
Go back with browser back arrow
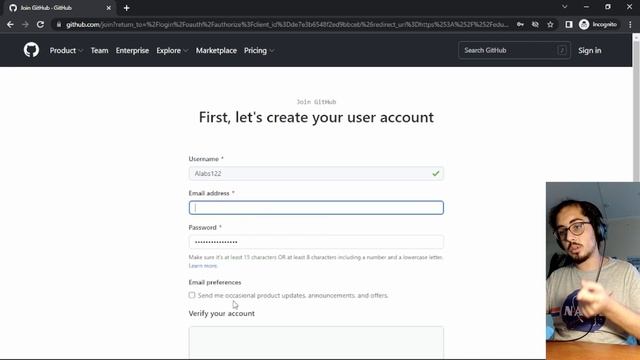(10, 24)
